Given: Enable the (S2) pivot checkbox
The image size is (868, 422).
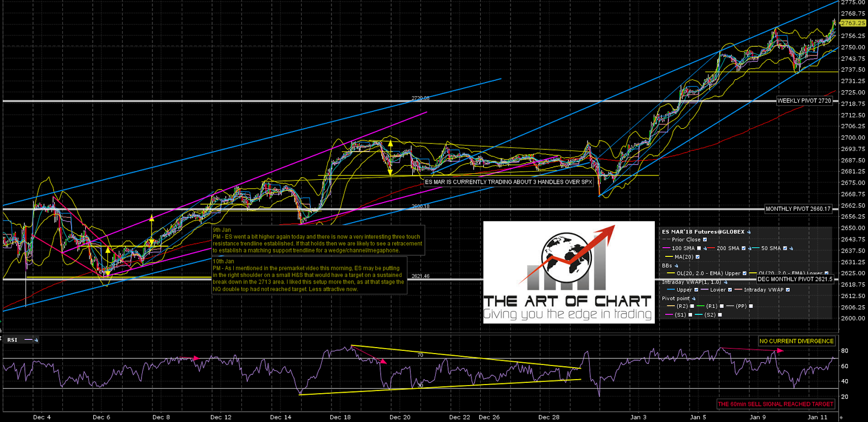Looking at the screenshot, I should (720, 314).
